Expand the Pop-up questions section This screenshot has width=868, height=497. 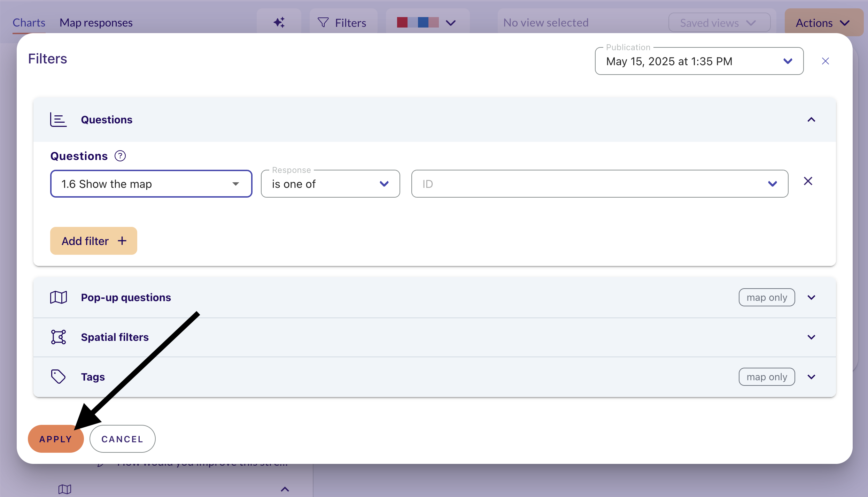pyautogui.click(x=811, y=297)
